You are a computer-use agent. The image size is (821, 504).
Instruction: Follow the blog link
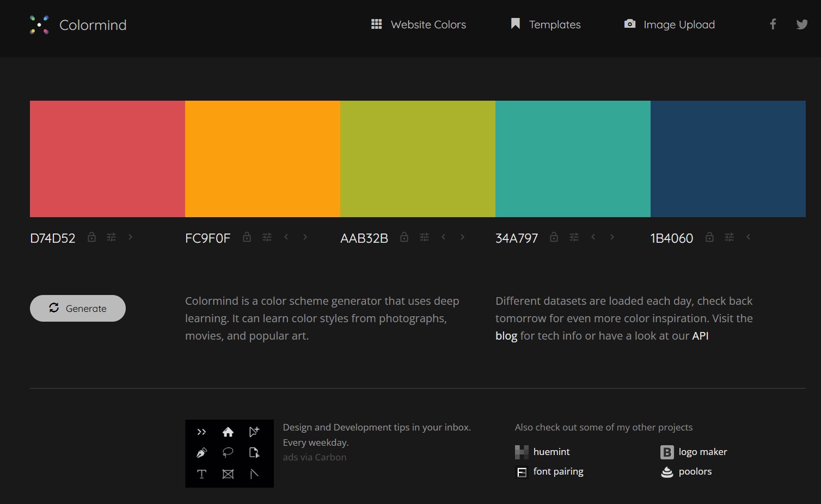pyautogui.click(x=506, y=336)
